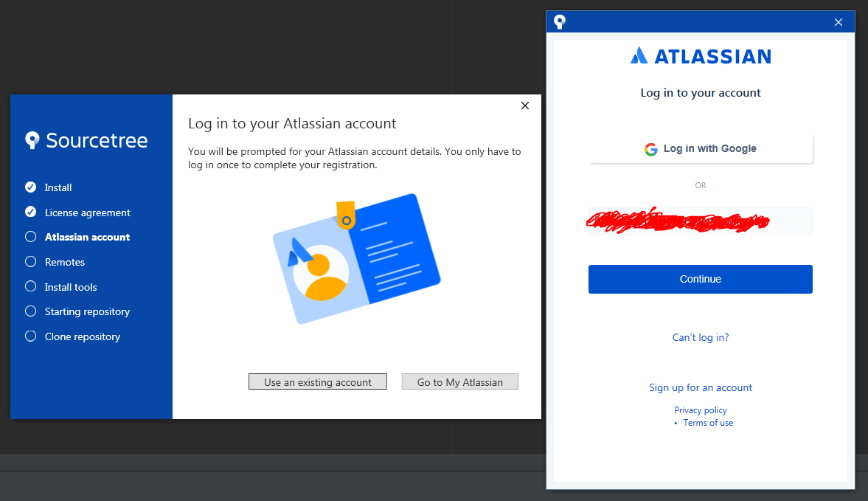The height and width of the screenshot is (501, 868).
Task: Click the Remotes step label
Action: click(x=65, y=262)
